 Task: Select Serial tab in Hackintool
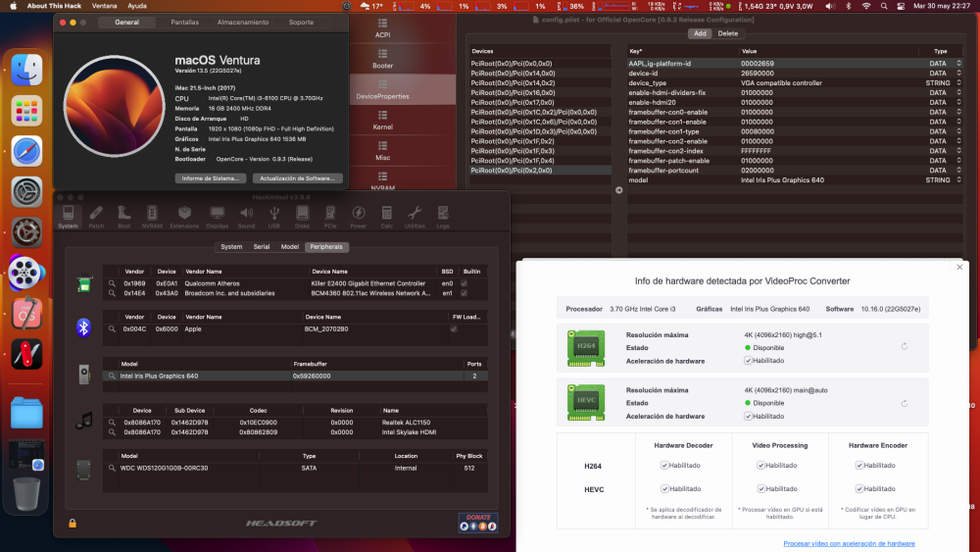[262, 247]
